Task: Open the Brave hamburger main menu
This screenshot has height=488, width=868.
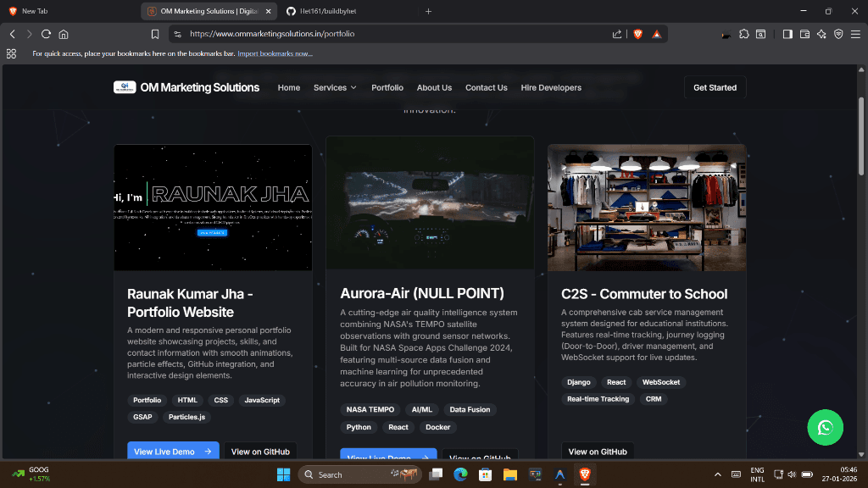Action: point(855,34)
